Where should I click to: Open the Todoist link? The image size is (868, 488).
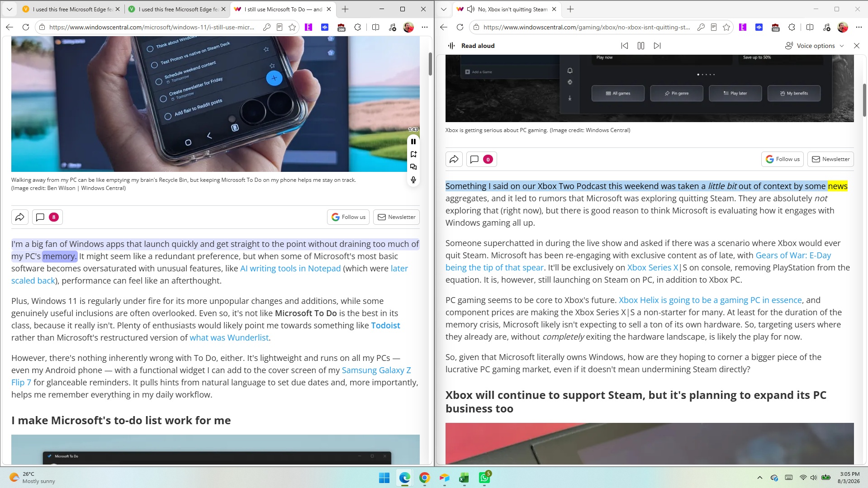click(385, 325)
